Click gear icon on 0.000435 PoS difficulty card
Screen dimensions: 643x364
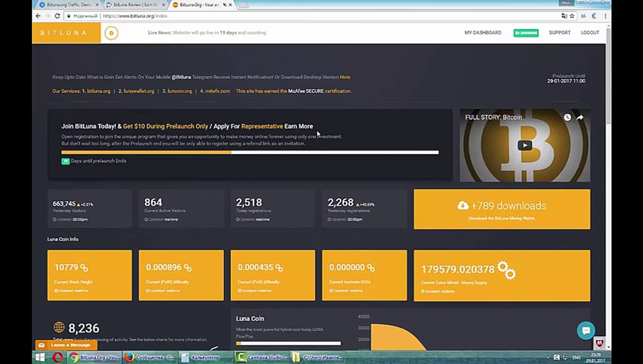[x=279, y=267]
